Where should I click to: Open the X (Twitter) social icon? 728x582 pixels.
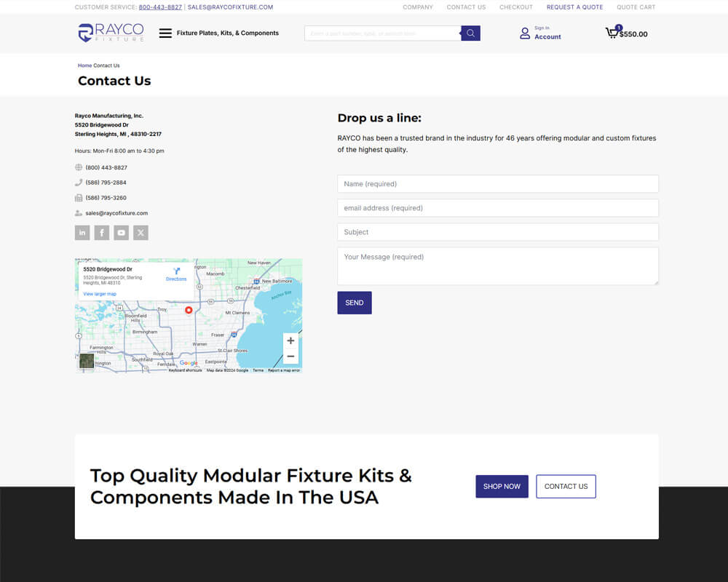(x=141, y=233)
